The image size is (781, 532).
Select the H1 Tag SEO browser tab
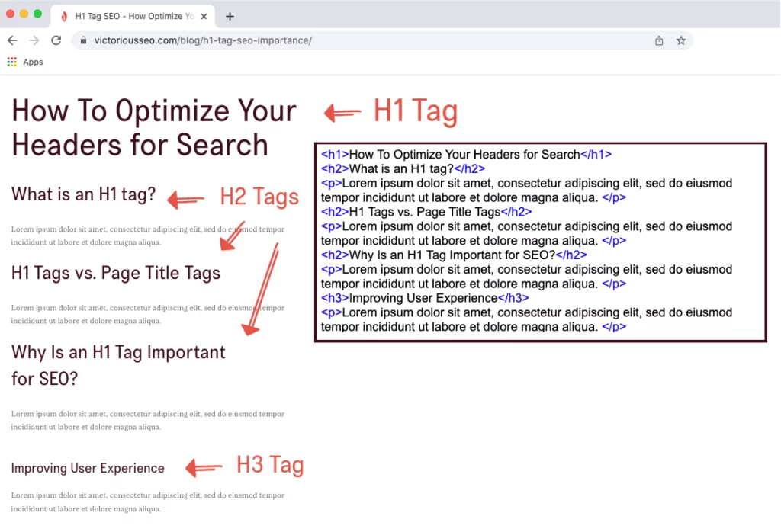click(x=133, y=17)
